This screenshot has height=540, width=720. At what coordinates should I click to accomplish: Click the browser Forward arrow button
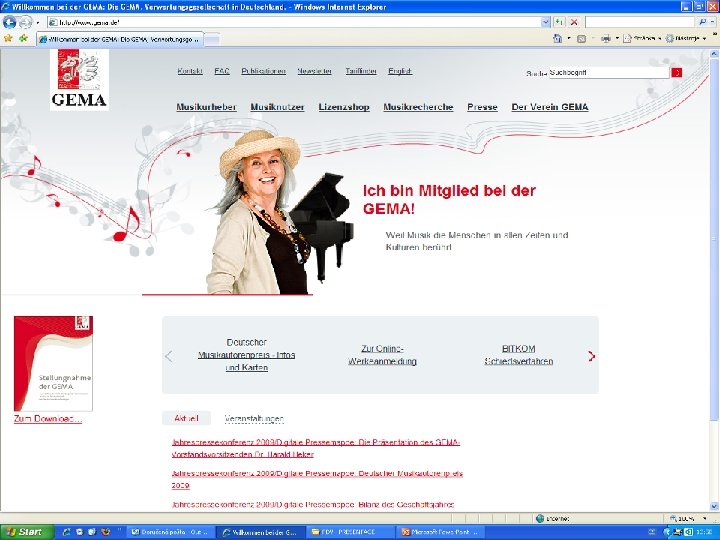point(26,22)
